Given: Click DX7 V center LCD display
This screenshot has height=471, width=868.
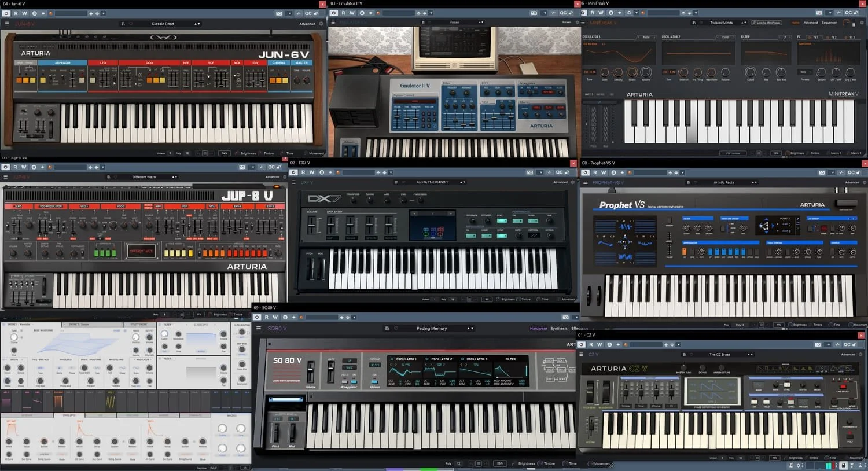Looking at the screenshot, I should (432, 225).
